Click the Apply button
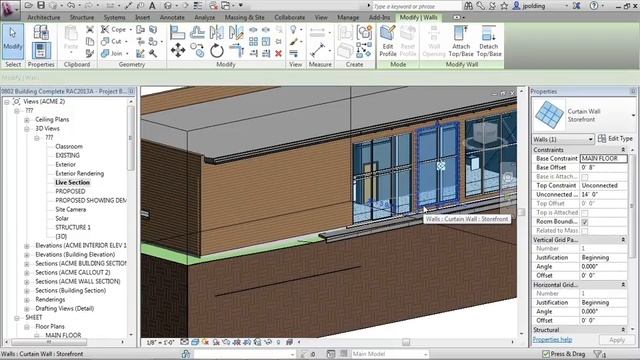Viewport: 640px width, 360px height. 616,340
